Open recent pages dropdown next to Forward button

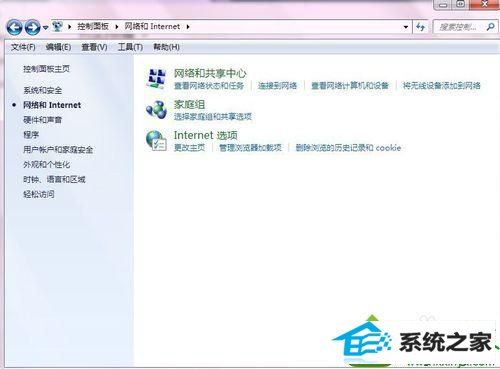(x=46, y=28)
